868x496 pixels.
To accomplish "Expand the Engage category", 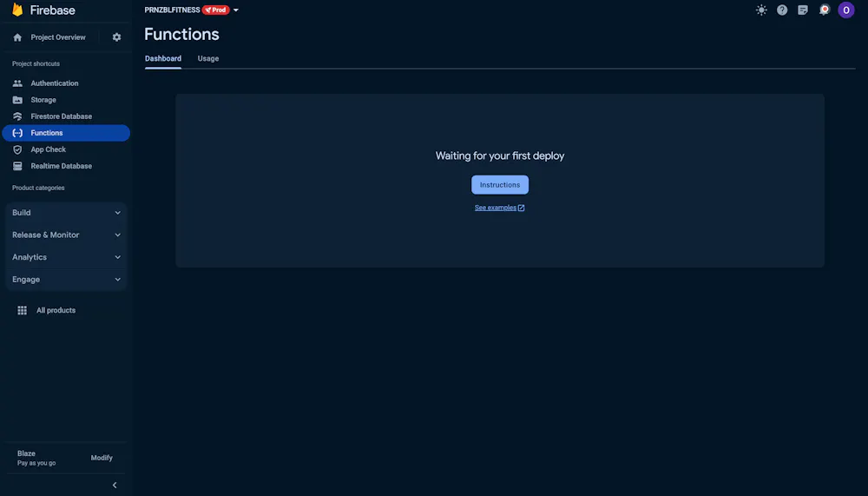I will 66,280.
